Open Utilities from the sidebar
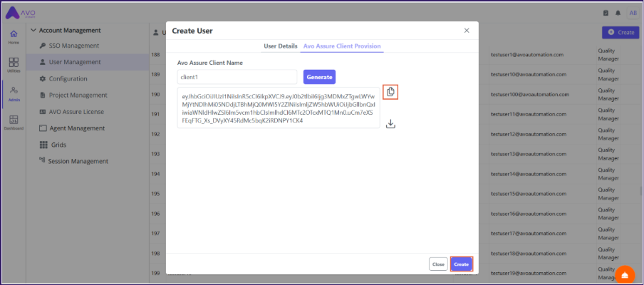This screenshot has height=285, width=644. click(x=14, y=66)
